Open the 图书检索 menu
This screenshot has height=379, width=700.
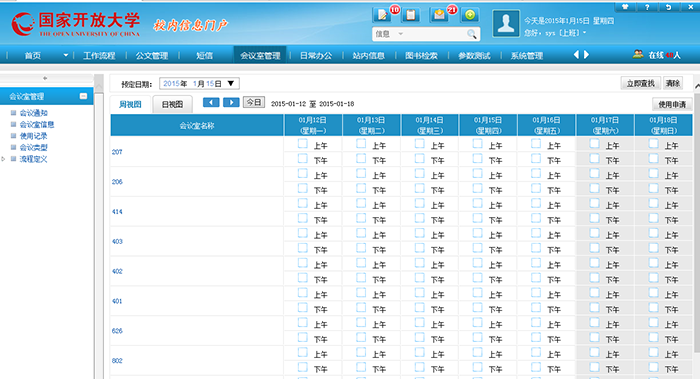(421, 56)
